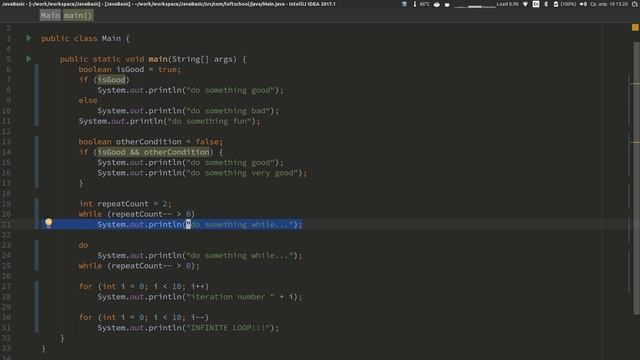Click the battery 100% indicator
The image size is (640, 360).
[565, 4]
